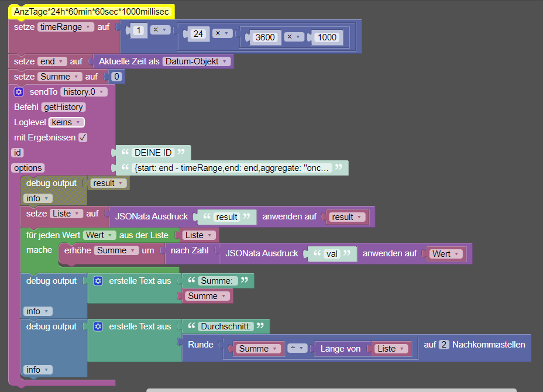Edit the 'Durchschnitt:' text literal
Image resolution: width=543 pixels, height=392 pixels.
pos(226,326)
